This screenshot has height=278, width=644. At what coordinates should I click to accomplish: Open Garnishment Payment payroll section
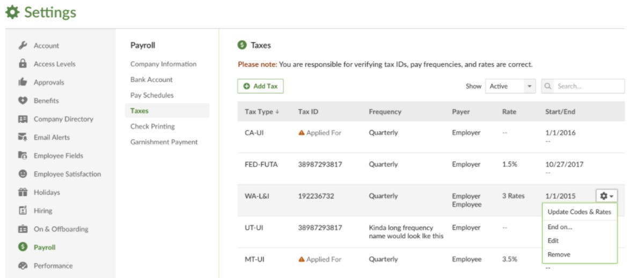pos(164,142)
